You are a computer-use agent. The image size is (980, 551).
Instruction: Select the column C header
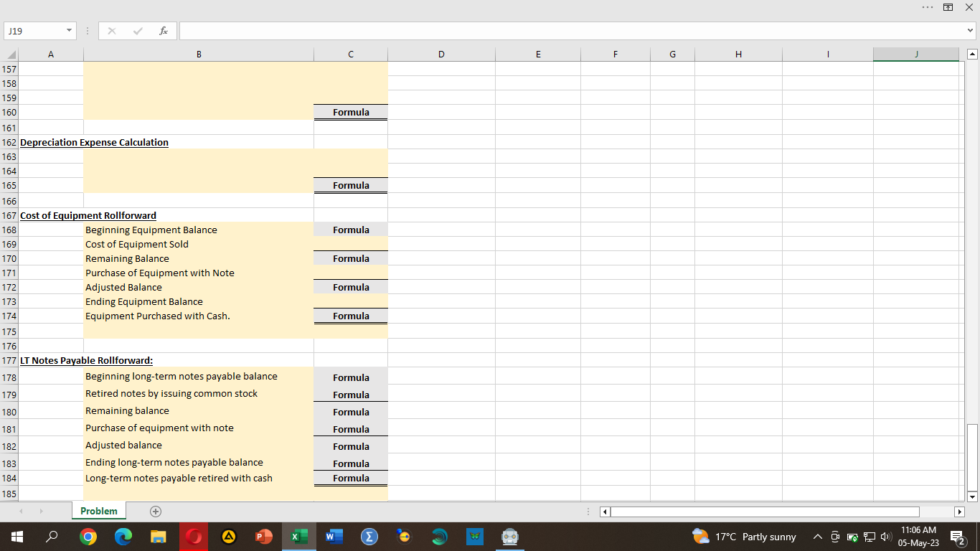coord(351,55)
